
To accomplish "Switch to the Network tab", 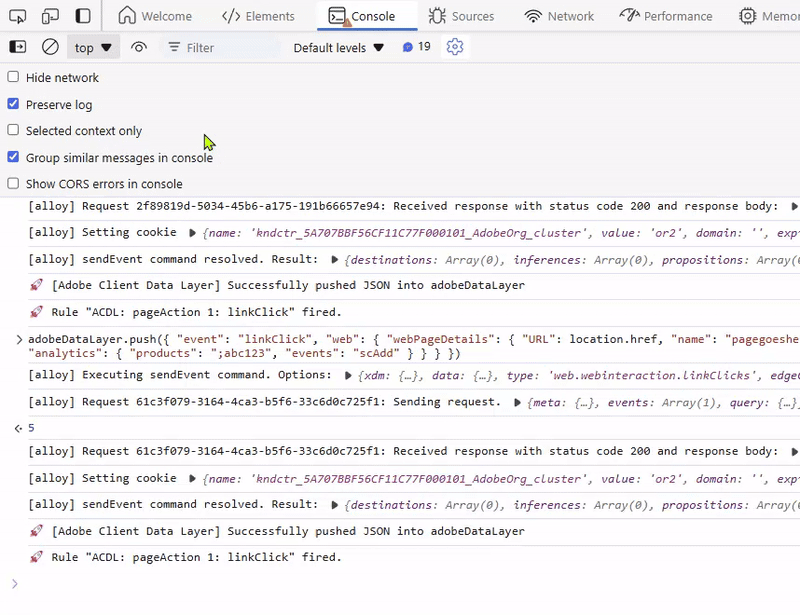I will (x=559, y=16).
